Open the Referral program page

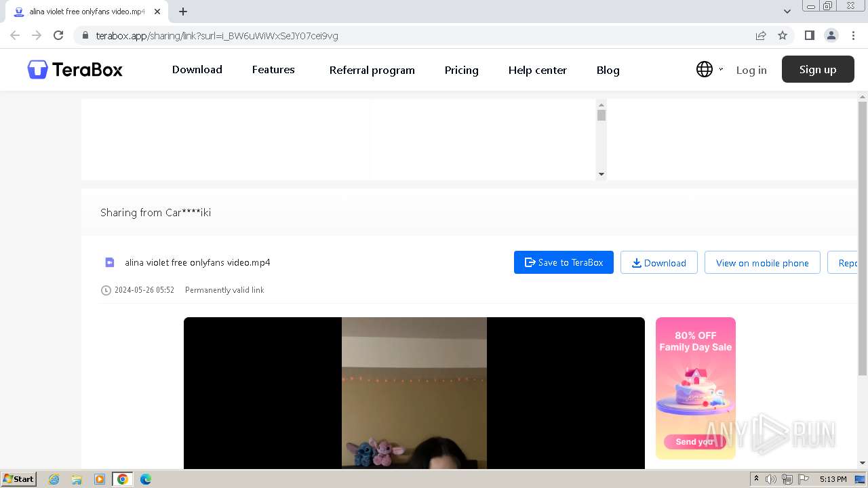point(372,70)
